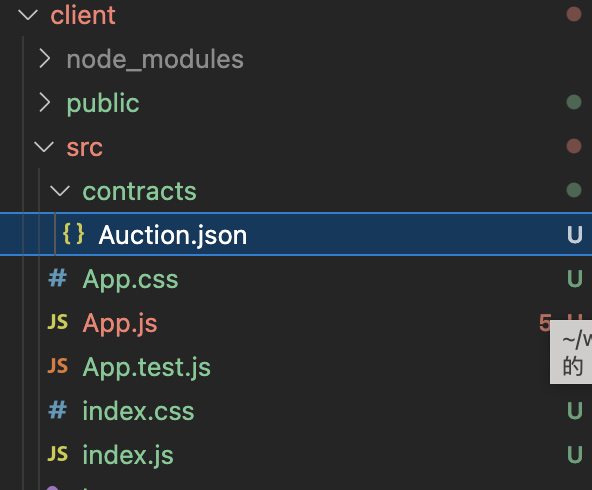Image resolution: width=592 pixels, height=490 pixels.
Task: Click the hash icon beside index.css
Action: tap(58, 410)
